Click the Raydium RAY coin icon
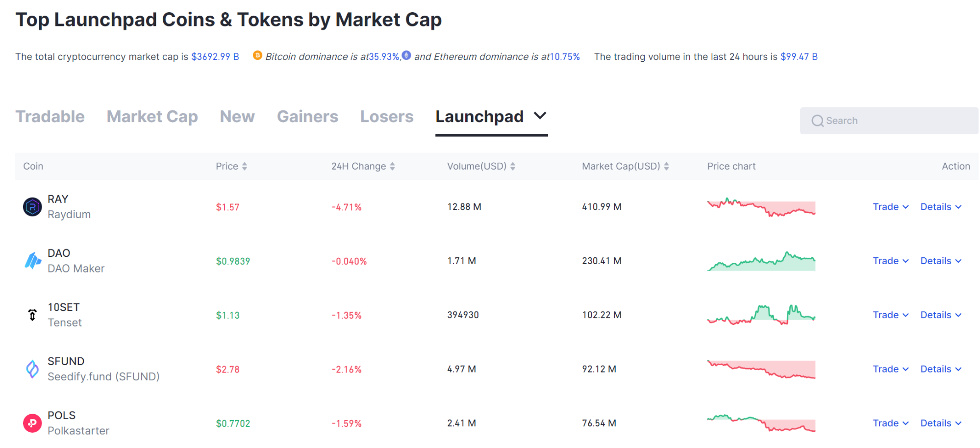Image resolution: width=980 pixels, height=448 pixels. [x=31, y=206]
